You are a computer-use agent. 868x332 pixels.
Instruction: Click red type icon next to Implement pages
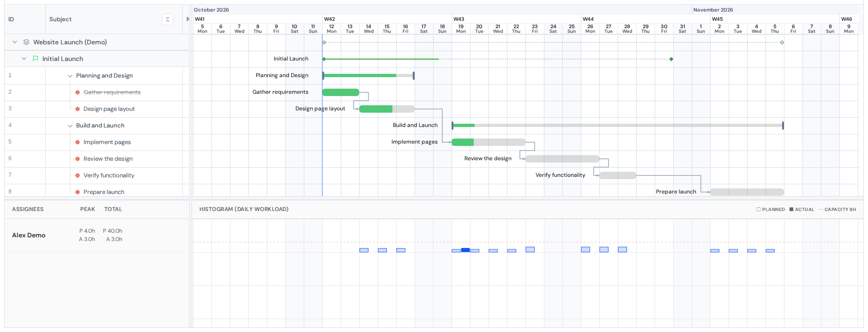pos(78,142)
